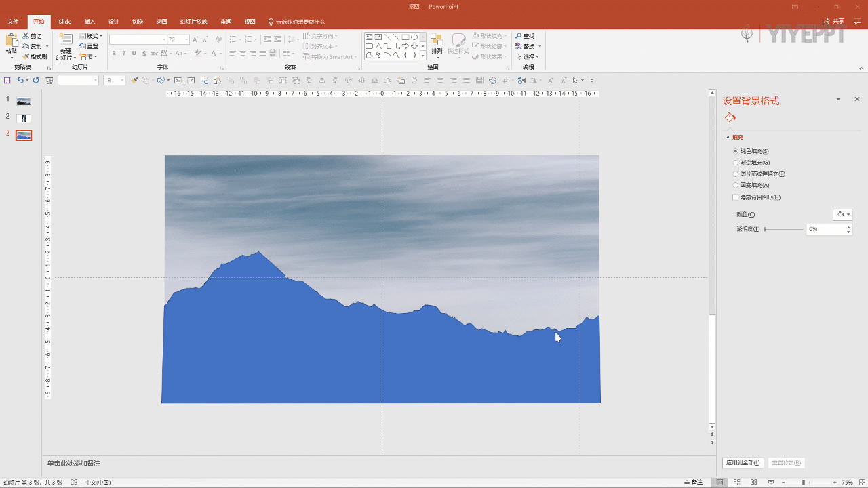Open the fill color (颜色) dropdown

coord(842,214)
